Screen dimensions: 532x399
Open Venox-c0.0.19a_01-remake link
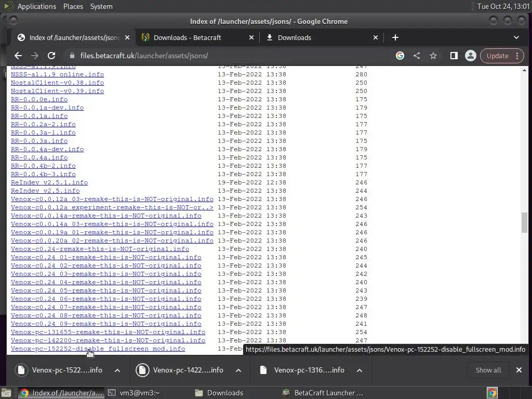pyautogui.click(x=112, y=232)
